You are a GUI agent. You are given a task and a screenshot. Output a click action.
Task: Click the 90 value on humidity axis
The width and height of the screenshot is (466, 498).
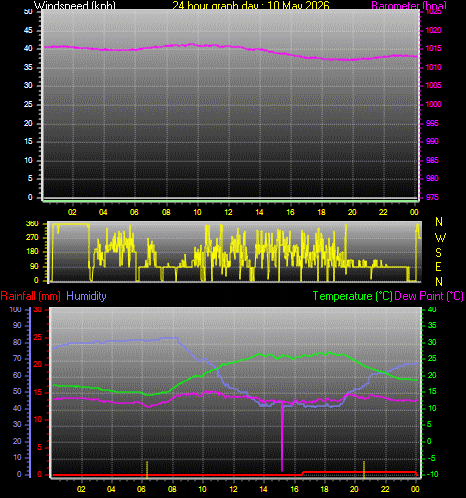tap(17, 325)
